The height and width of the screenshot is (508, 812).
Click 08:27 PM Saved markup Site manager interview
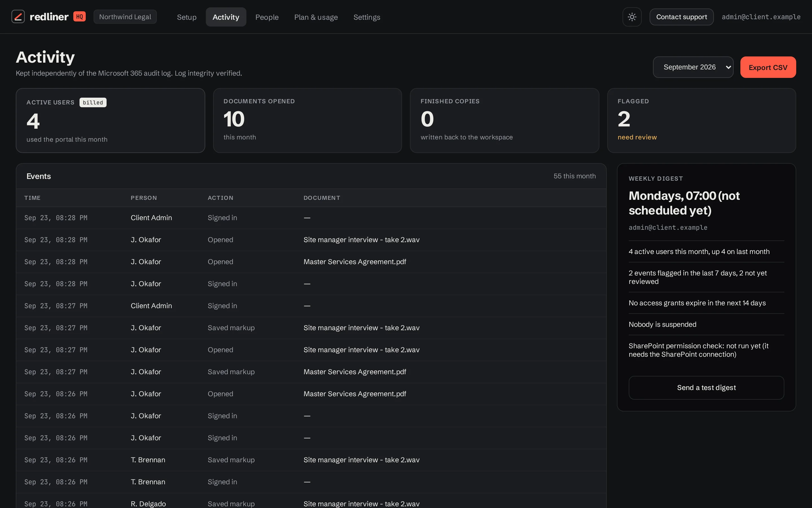pos(361,328)
